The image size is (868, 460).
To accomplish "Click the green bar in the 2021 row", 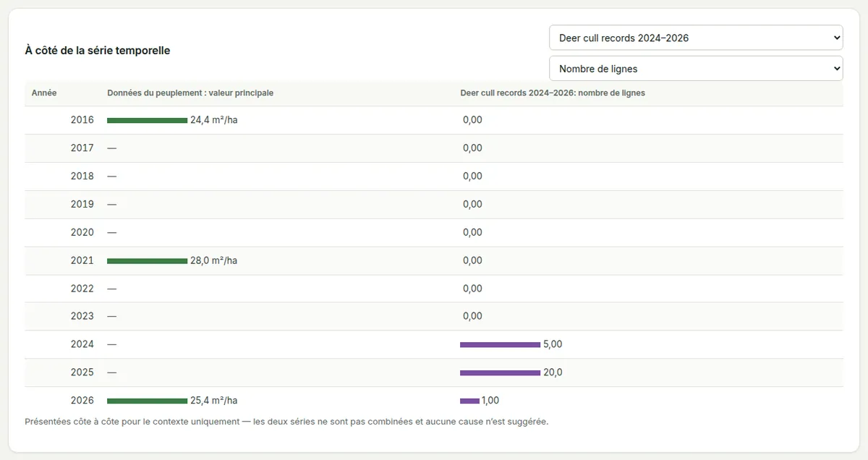I will coord(147,260).
